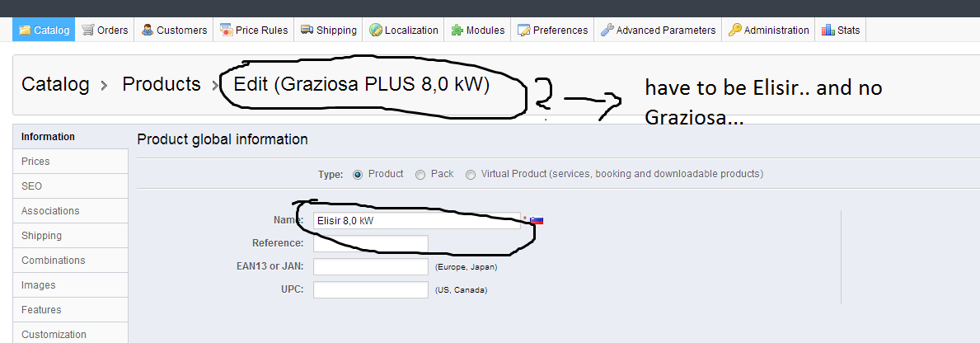Click the UPC input field
Image resolution: width=980 pixels, height=343 pixels.
pyautogui.click(x=371, y=290)
